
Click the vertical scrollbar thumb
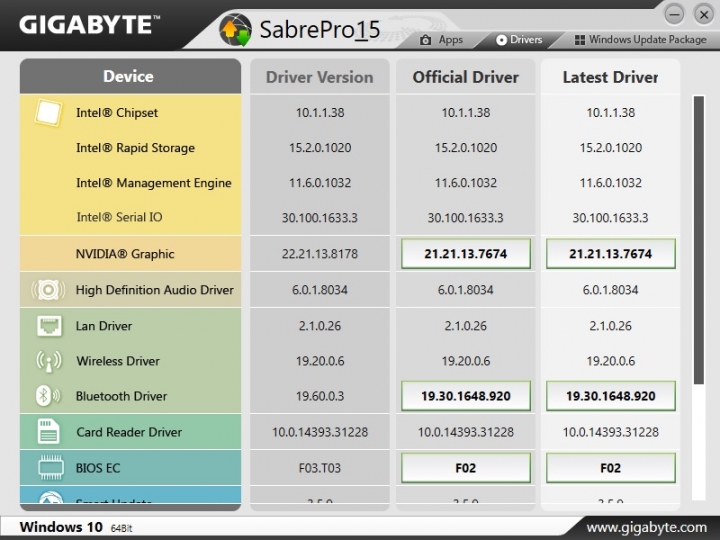698,240
